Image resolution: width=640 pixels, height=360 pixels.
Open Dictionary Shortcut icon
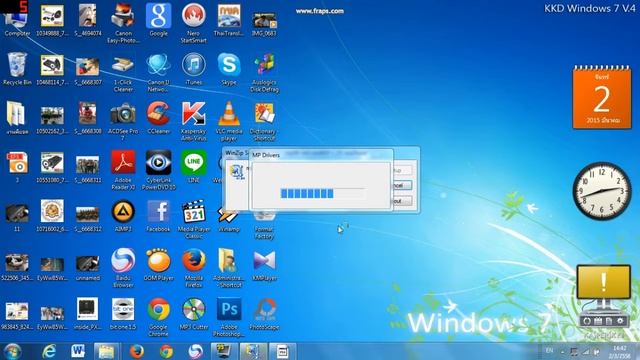click(x=264, y=121)
